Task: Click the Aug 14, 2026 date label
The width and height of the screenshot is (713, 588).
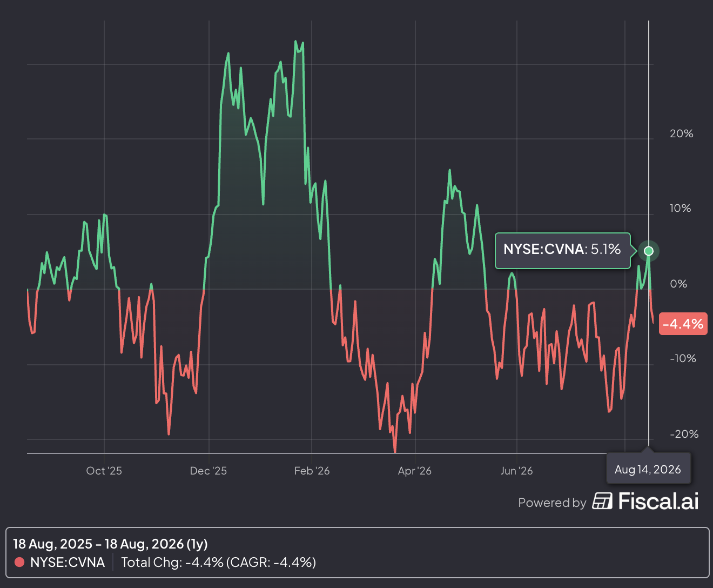Action: [x=648, y=469]
